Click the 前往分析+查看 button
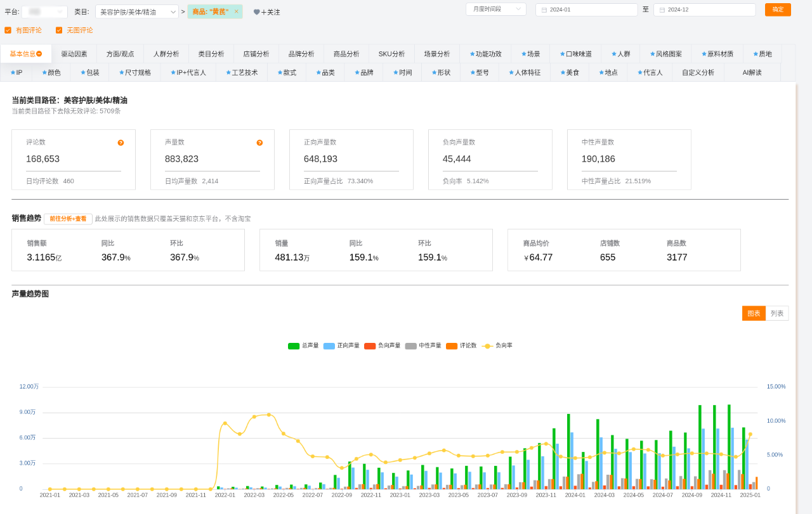812x514 pixels. pyautogui.click(x=68, y=219)
